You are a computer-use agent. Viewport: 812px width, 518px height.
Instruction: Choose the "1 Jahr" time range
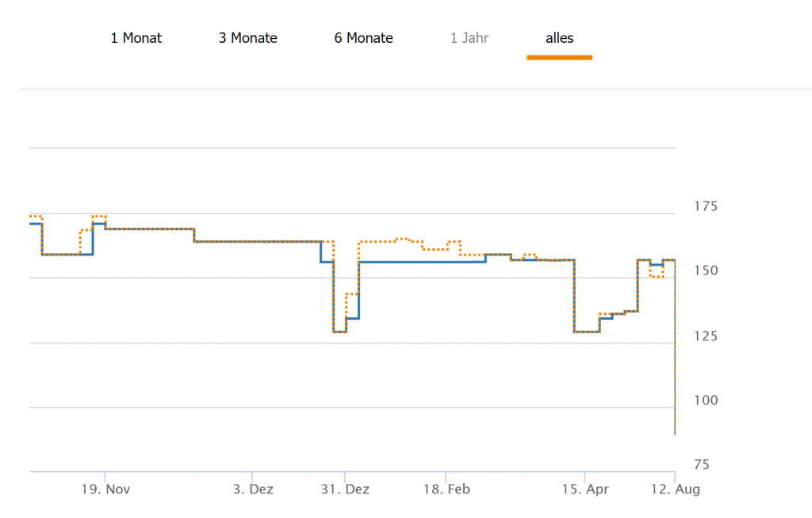(469, 38)
